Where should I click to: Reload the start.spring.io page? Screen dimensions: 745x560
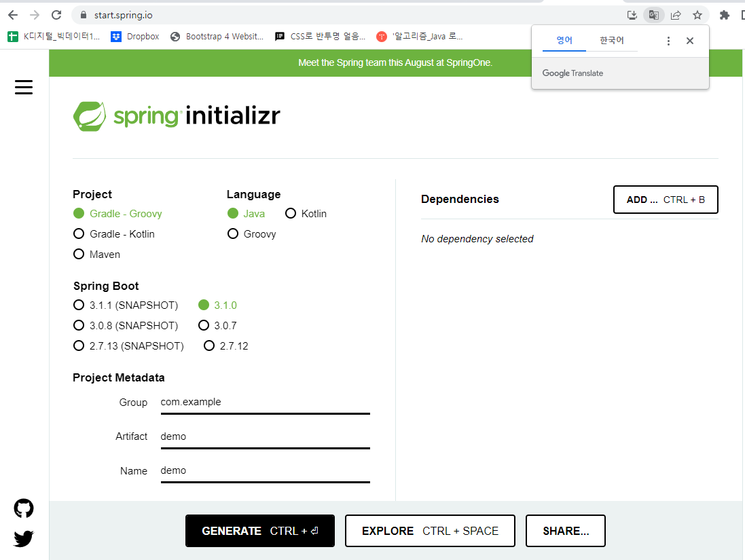pos(56,15)
